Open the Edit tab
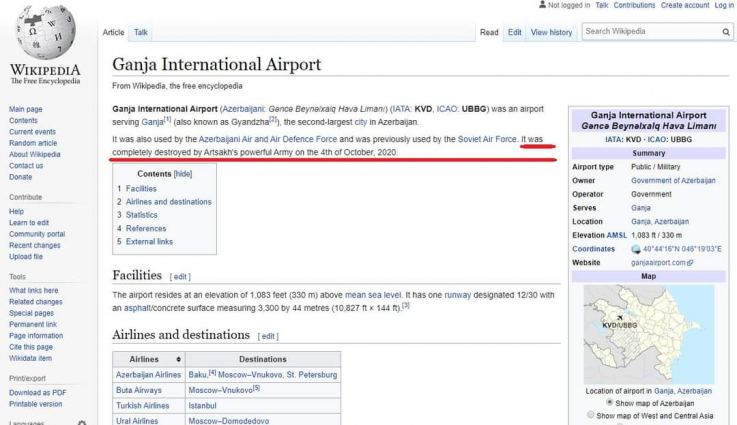737x425 pixels. pos(515,32)
